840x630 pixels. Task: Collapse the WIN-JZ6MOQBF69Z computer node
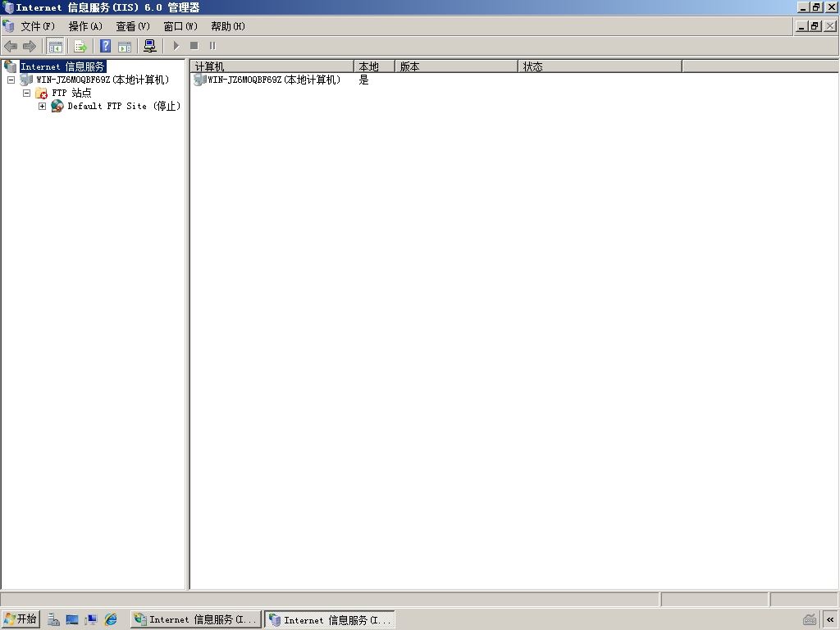[x=11, y=80]
